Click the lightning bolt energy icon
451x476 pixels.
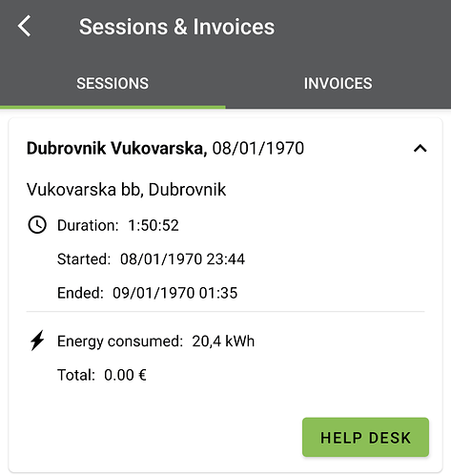[37, 341]
